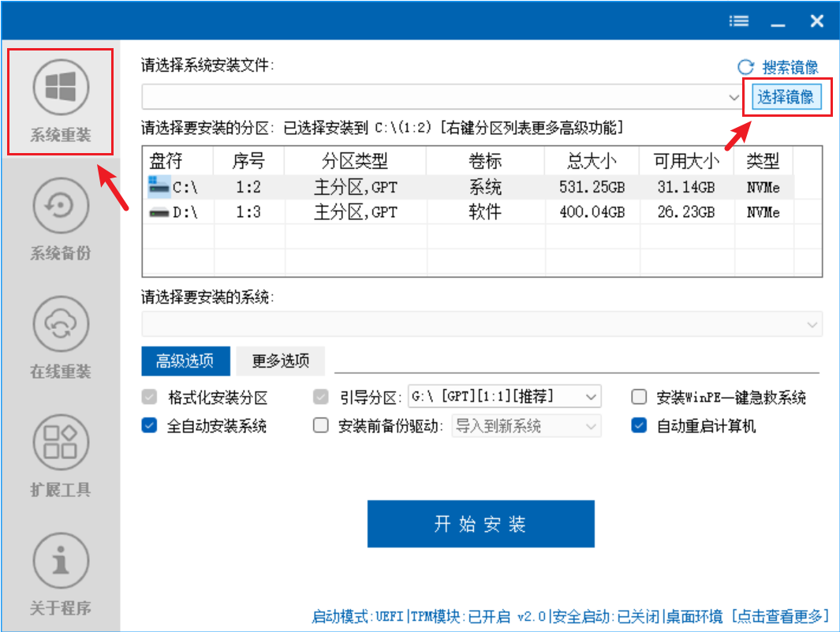
Task: View 关于程序 information
Action: [60, 559]
